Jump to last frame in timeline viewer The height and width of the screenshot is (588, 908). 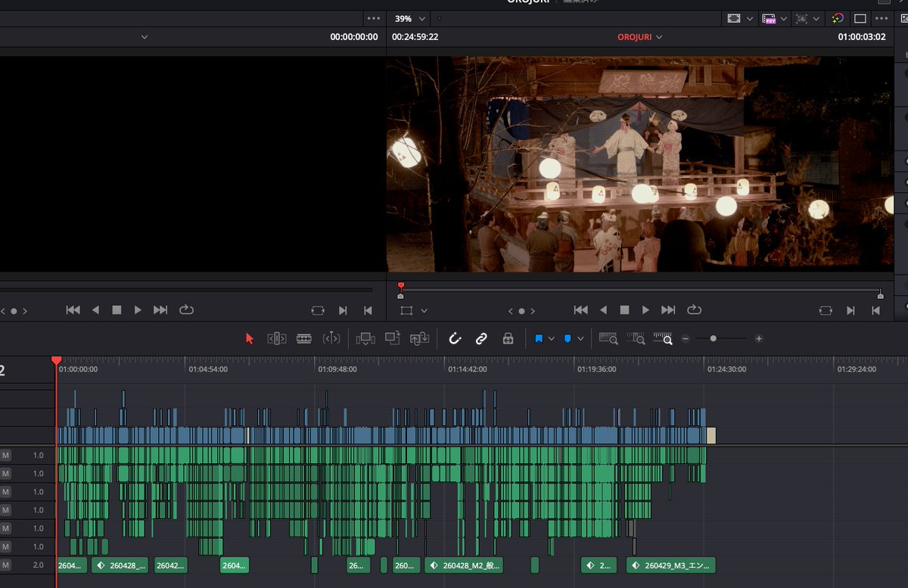tap(668, 310)
